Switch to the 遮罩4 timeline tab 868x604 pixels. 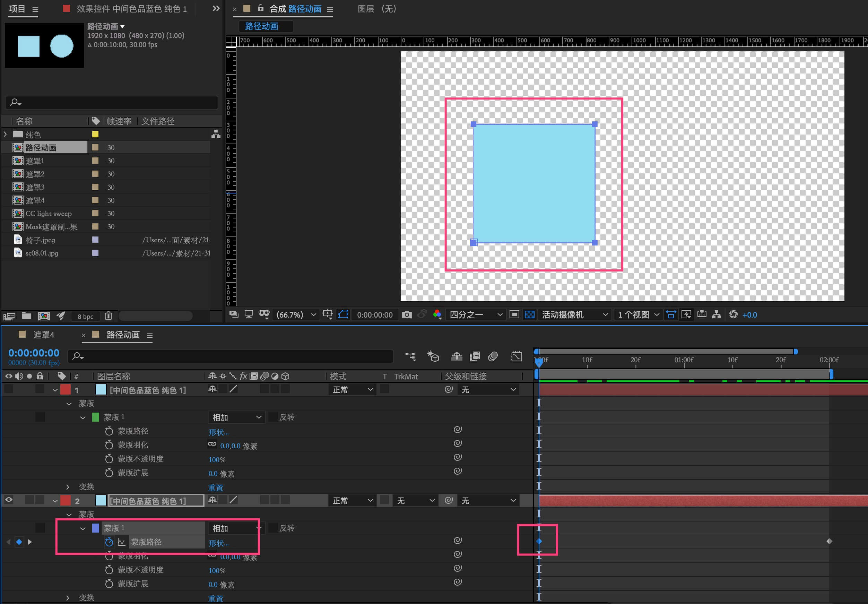point(43,335)
